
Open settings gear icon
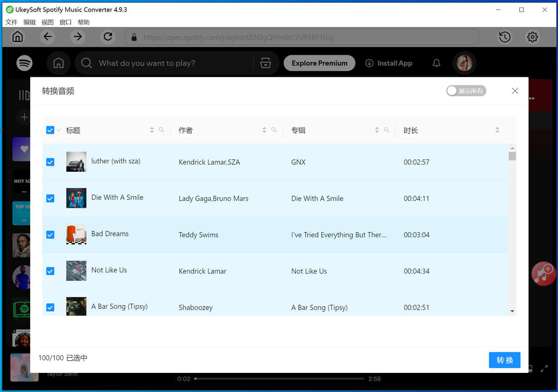(x=532, y=37)
